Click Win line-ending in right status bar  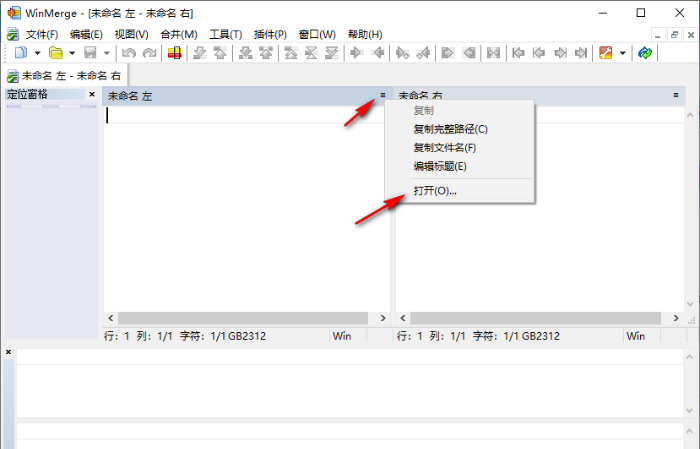pyautogui.click(x=635, y=336)
